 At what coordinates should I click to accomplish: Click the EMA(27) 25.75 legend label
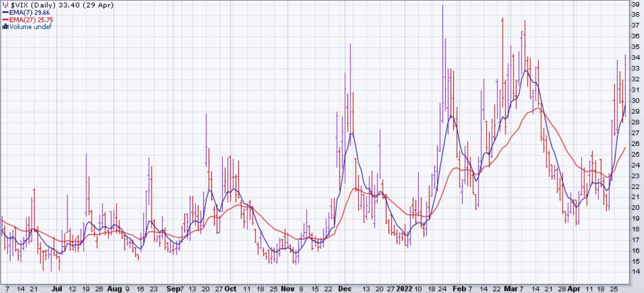(31, 20)
